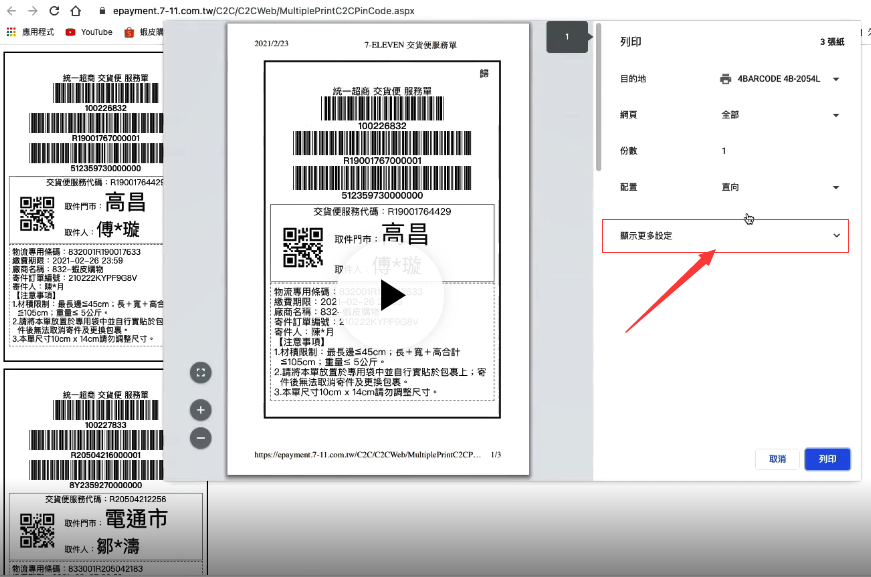Select page 1 preview indicator
This screenshot has height=577, width=871.
pyautogui.click(x=567, y=37)
